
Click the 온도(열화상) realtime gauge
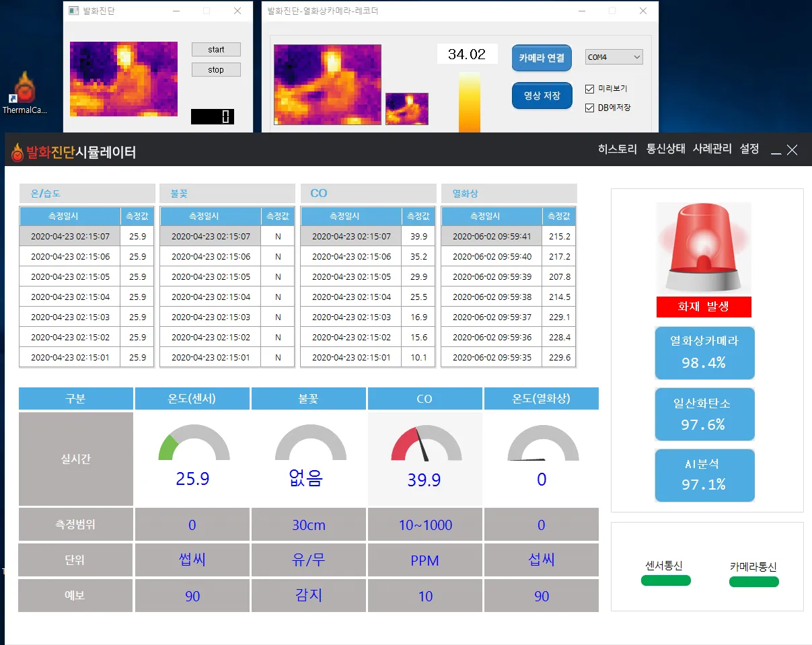click(543, 443)
